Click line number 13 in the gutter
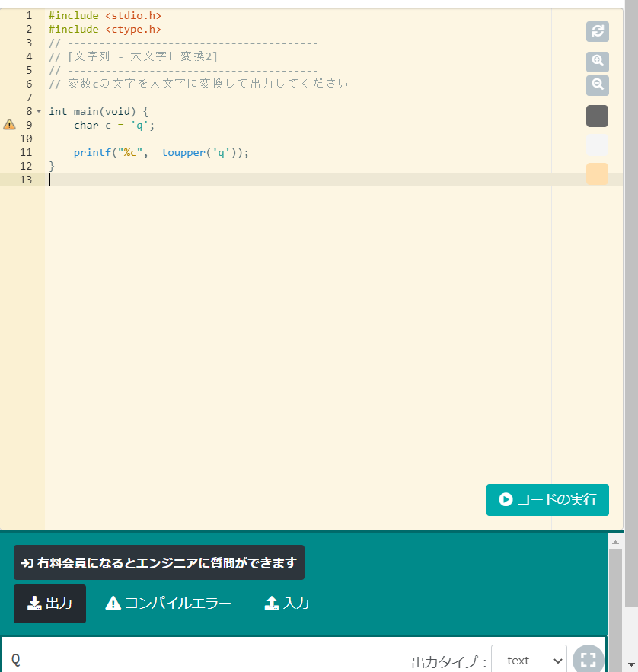Image resolution: width=638 pixels, height=672 pixels. pos(26,180)
